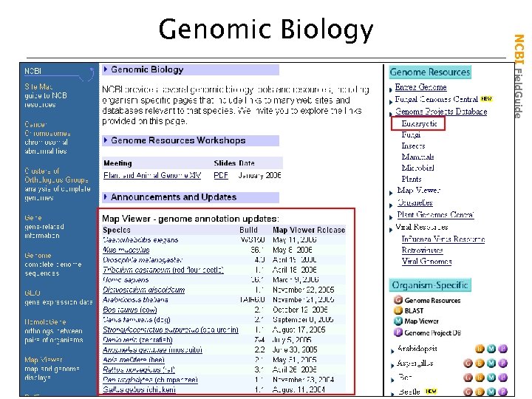532x399 pixels.
Task: Click the orange B BLAST legend icon
Action: point(398,310)
